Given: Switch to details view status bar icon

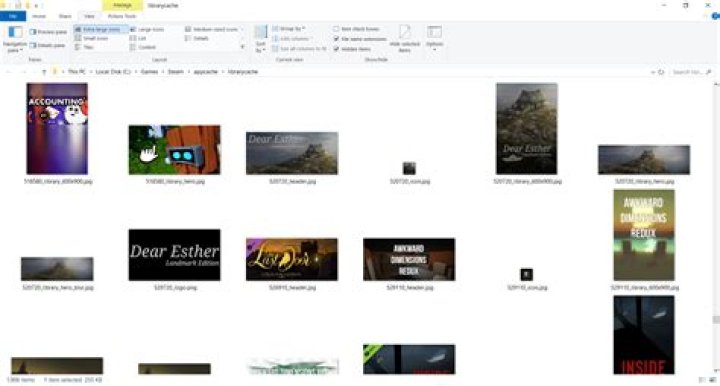Looking at the screenshot, I should tap(702, 380).
